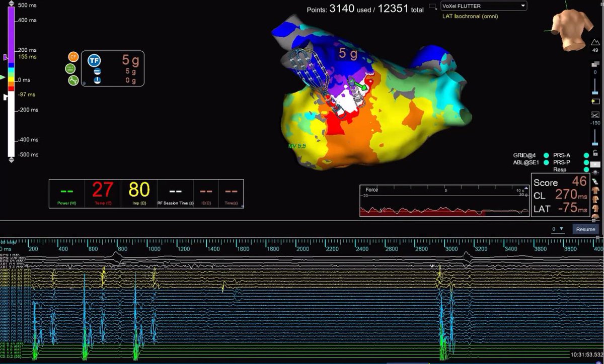Click the purple 155 ms upper threshold handle
The image size is (604, 364).
click(x=6, y=58)
